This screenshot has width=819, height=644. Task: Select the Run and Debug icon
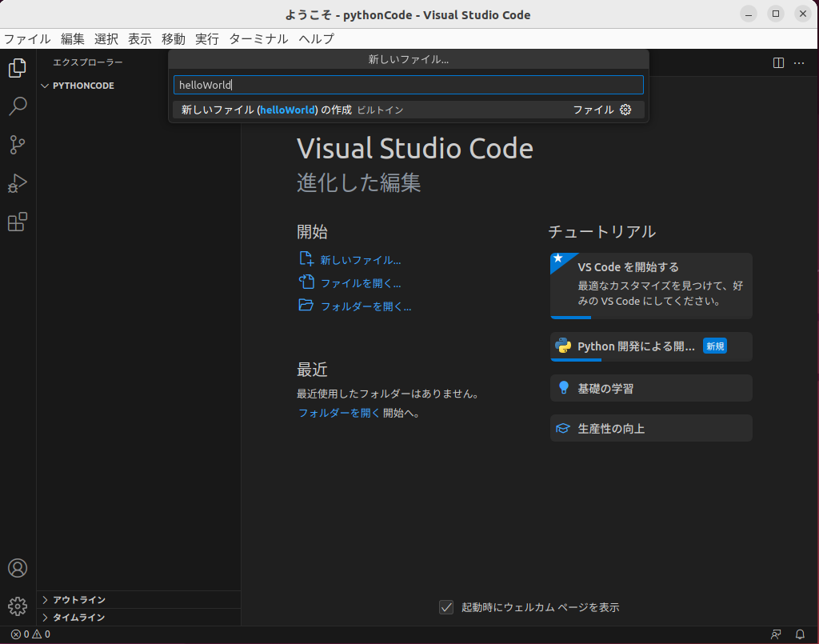[x=17, y=183]
